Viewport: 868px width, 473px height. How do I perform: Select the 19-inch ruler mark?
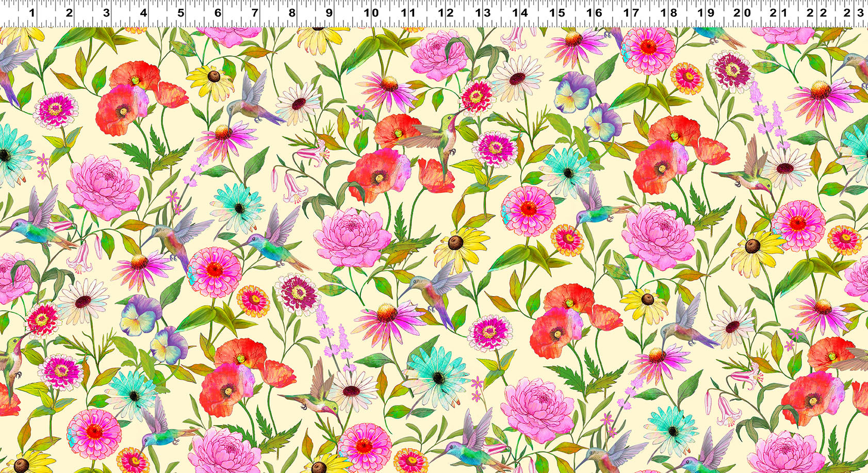click(x=706, y=12)
